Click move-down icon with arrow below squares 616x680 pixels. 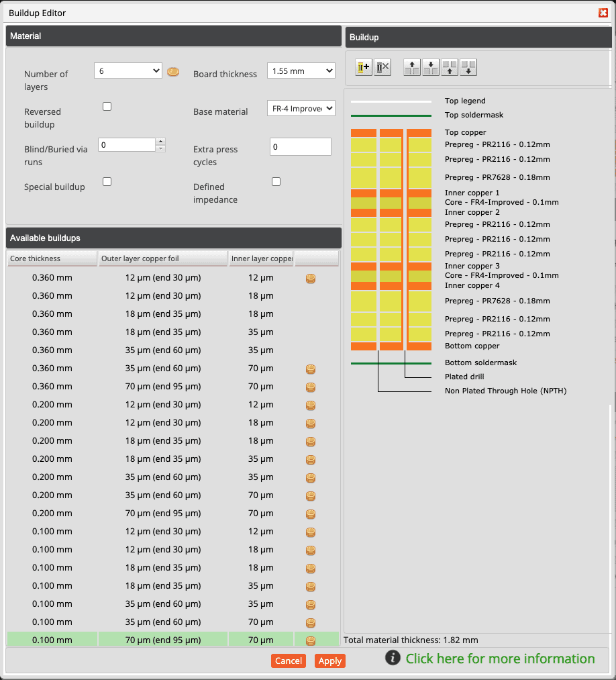(468, 68)
